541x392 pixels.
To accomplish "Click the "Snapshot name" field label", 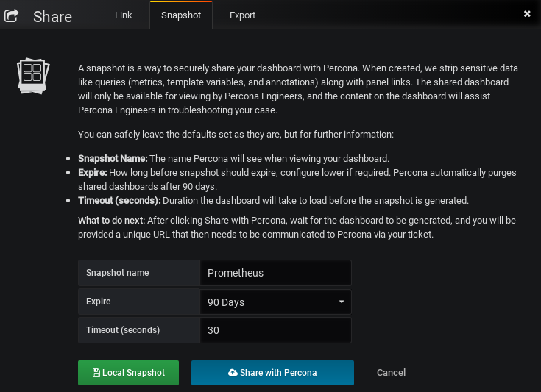I will coord(118,273).
